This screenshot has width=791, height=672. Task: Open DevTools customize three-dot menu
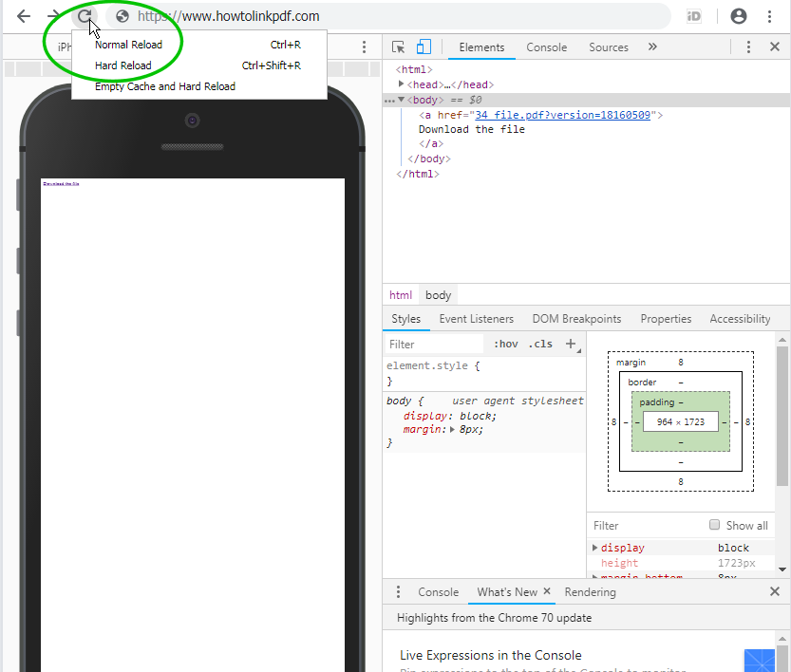click(x=748, y=47)
